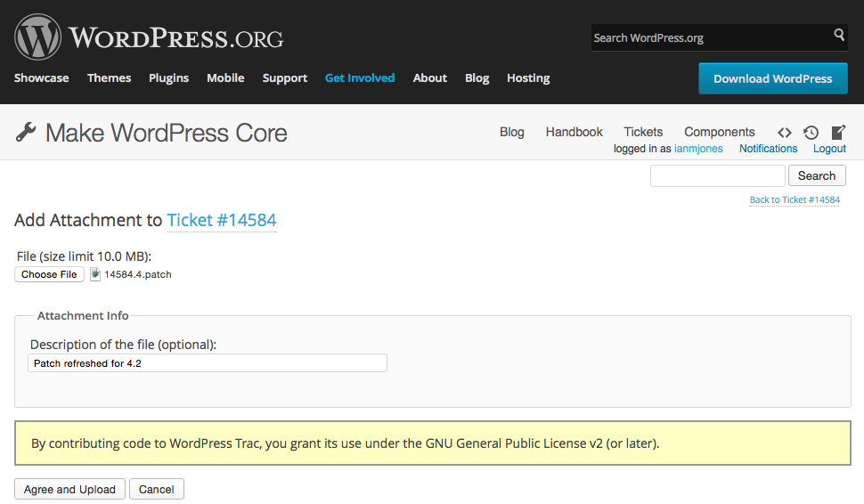Open the code browser angle-brackets icon
Viewport: 864px width, 504px height.
pyautogui.click(x=785, y=132)
